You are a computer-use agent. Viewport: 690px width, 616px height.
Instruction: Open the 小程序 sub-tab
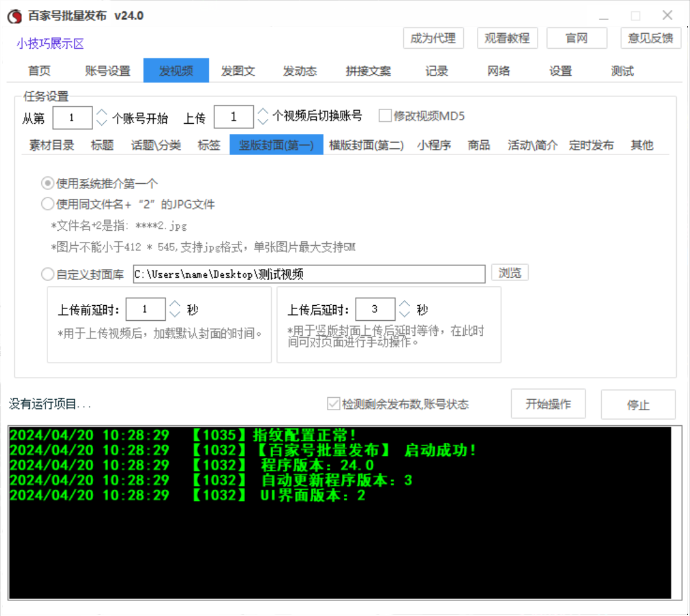click(434, 145)
